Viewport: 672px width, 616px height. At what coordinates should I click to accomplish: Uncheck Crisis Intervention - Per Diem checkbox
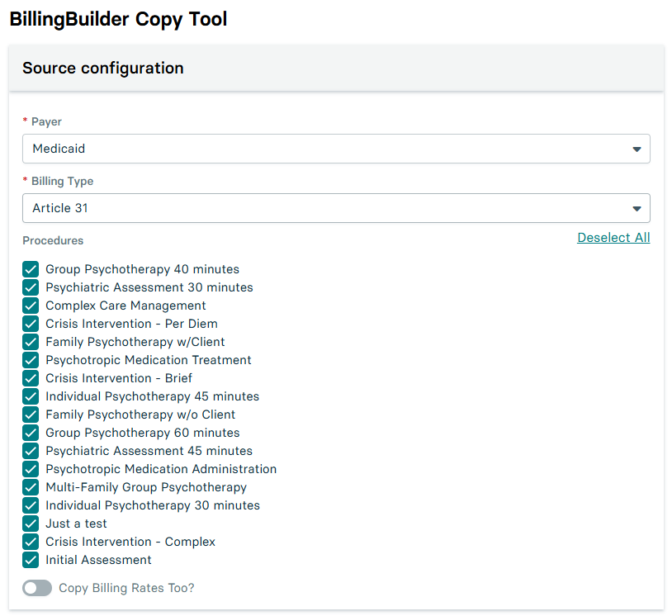coord(31,324)
